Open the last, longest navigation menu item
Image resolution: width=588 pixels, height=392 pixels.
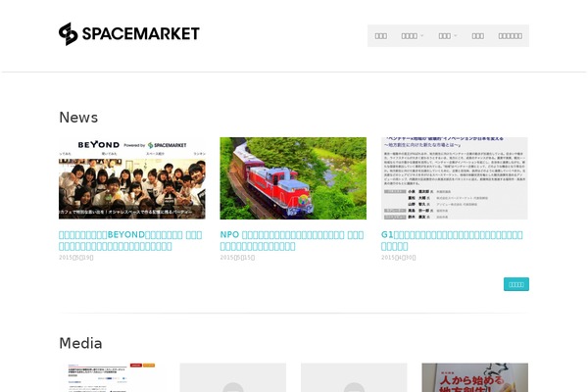510,36
